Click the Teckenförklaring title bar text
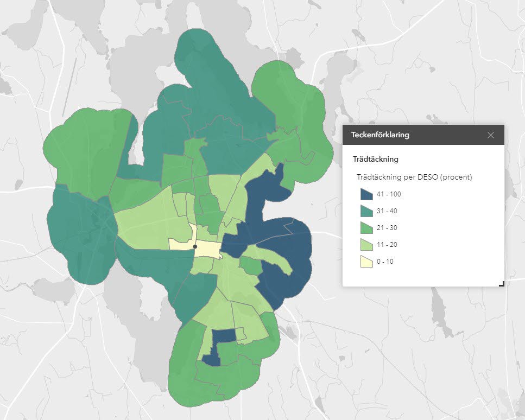Image resolution: width=525 pixels, height=420 pixels. [380, 135]
